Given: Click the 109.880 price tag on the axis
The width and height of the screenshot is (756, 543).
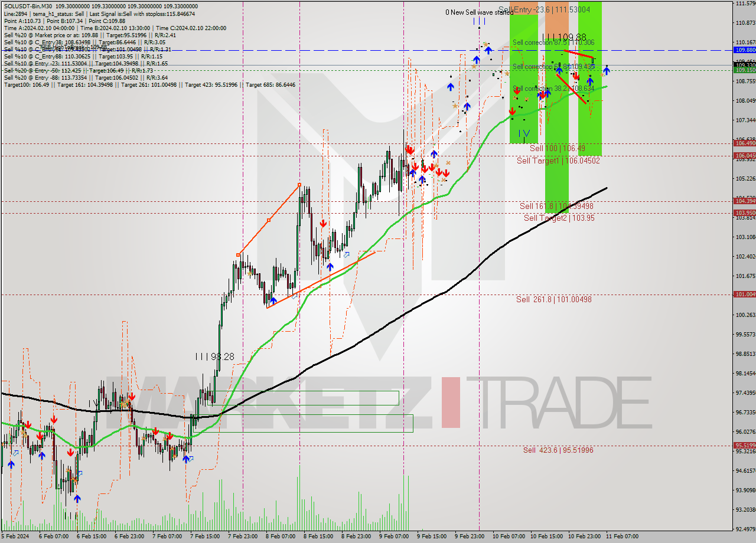Looking at the screenshot, I should coord(744,50).
